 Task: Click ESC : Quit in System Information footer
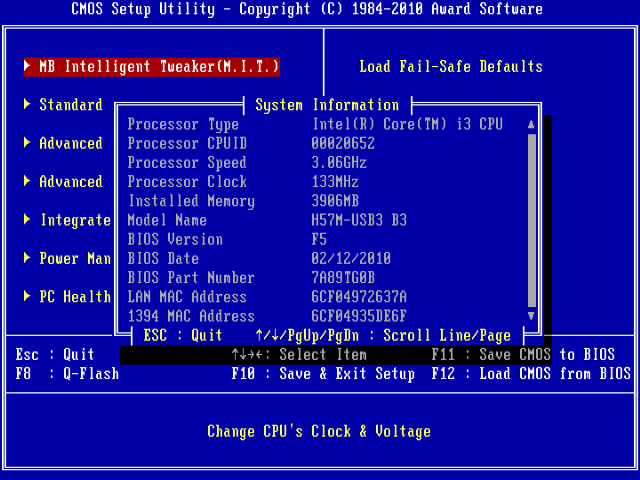(183, 336)
